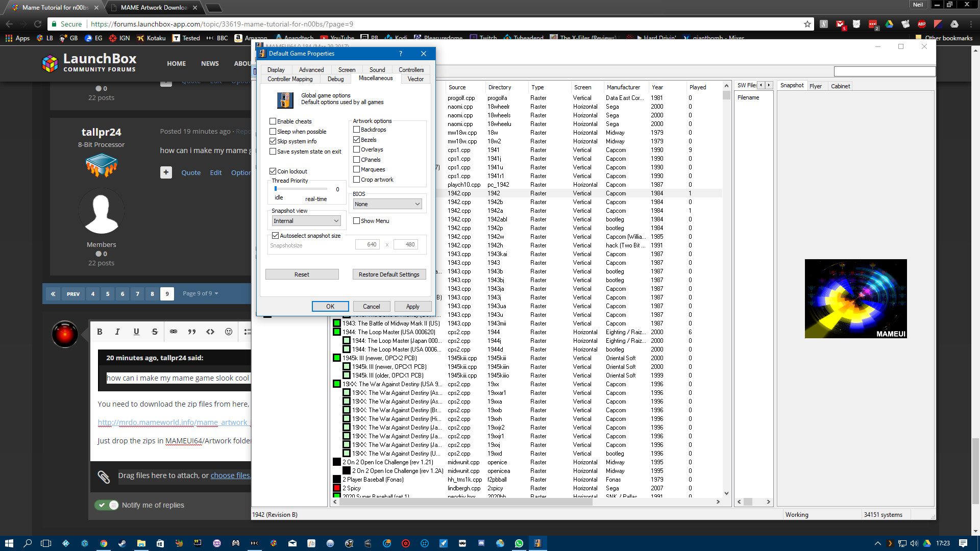Screen dimensions: 980x551
Task: Click tab scroll left arrow near SW Files
Action: (x=761, y=85)
